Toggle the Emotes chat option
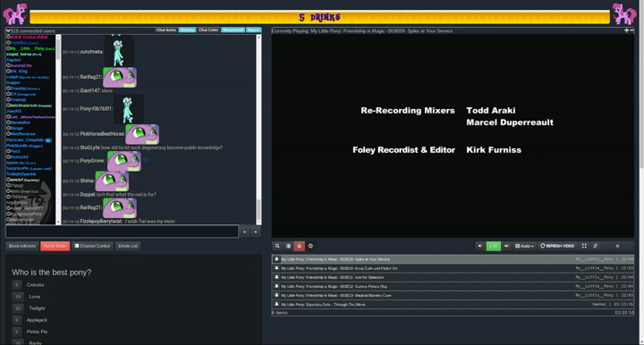 tap(187, 30)
